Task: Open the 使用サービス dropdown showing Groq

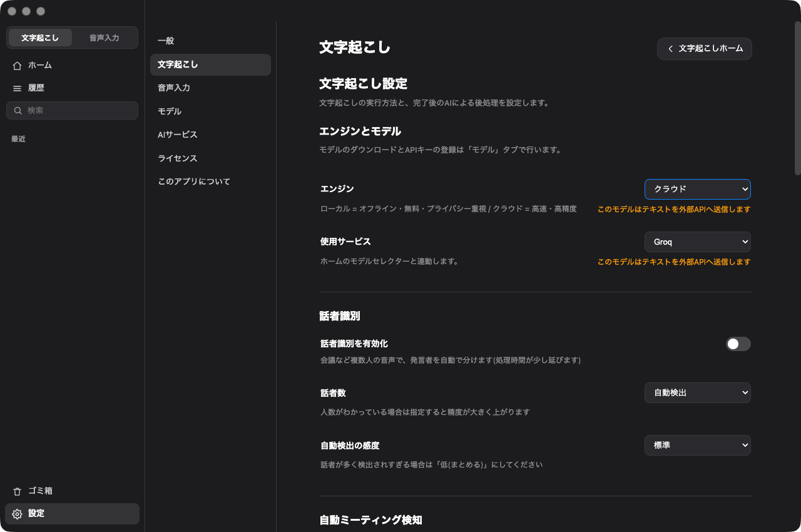Action: [x=698, y=242]
